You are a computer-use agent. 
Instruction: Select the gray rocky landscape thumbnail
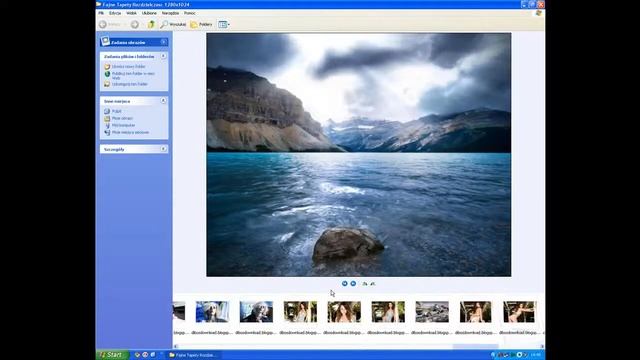coord(432,312)
